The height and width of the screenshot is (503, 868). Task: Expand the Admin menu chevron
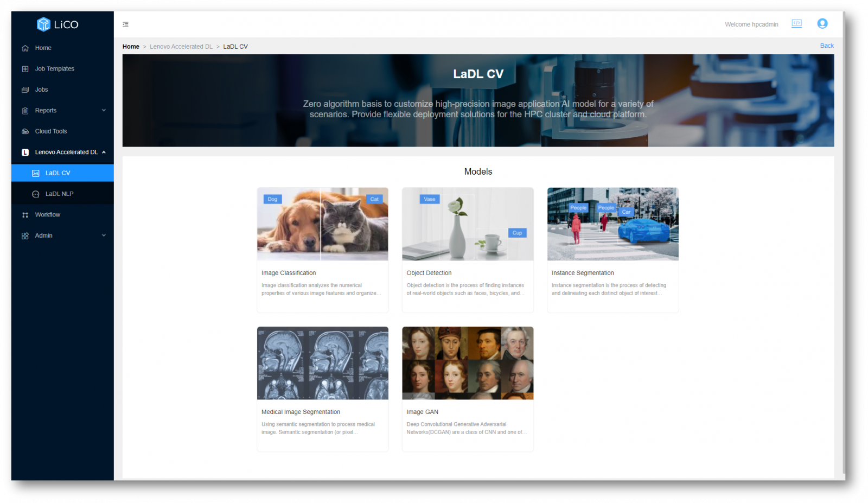(x=104, y=235)
